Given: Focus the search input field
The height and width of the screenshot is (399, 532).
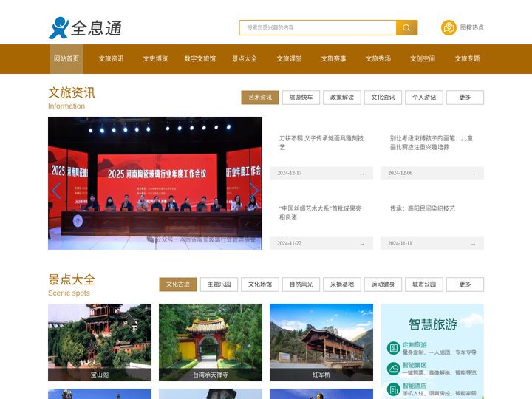Looking at the screenshot, I should 318,28.
